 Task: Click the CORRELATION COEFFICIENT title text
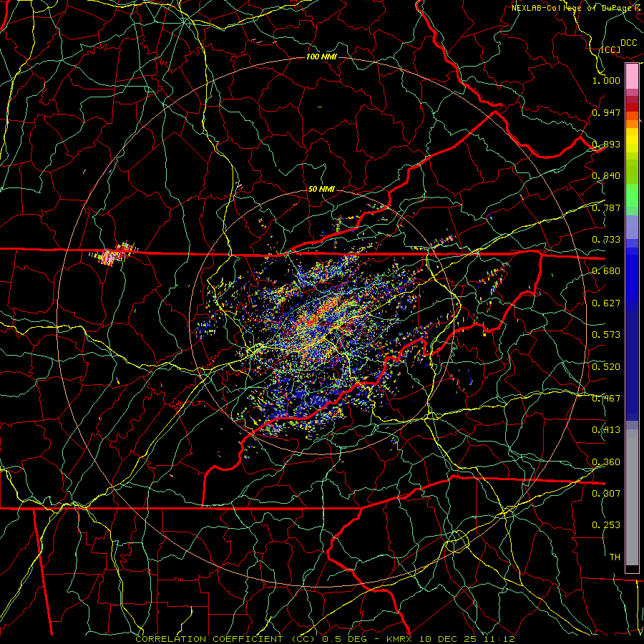click(x=225, y=639)
